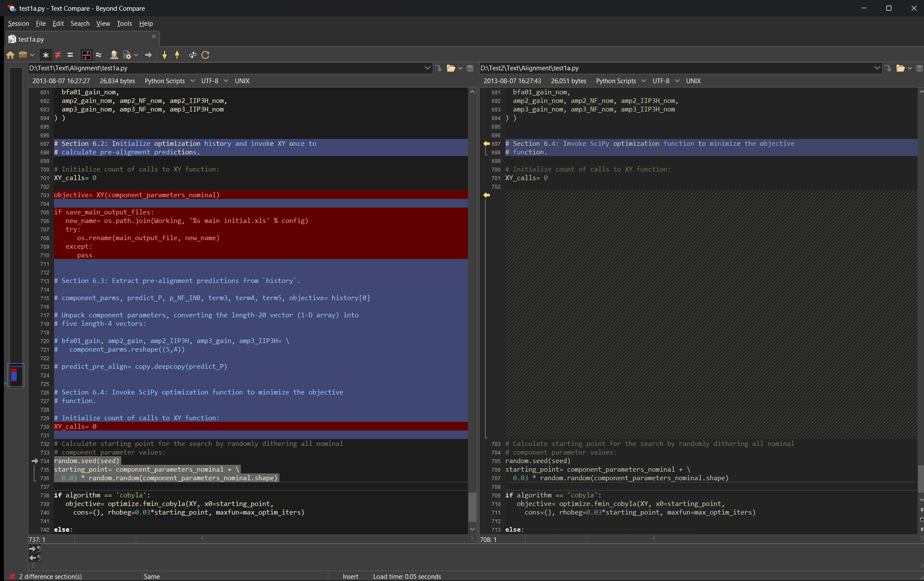Jump to Previous Difference yellow up arrow
924x581 pixels.
(x=177, y=55)
